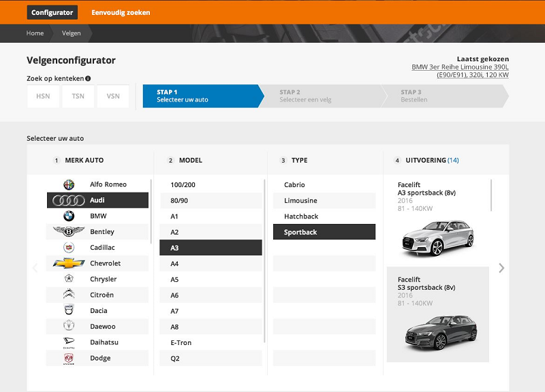Select Daihatsu brand name
This screenshot has height=392, width=545.
104,342
